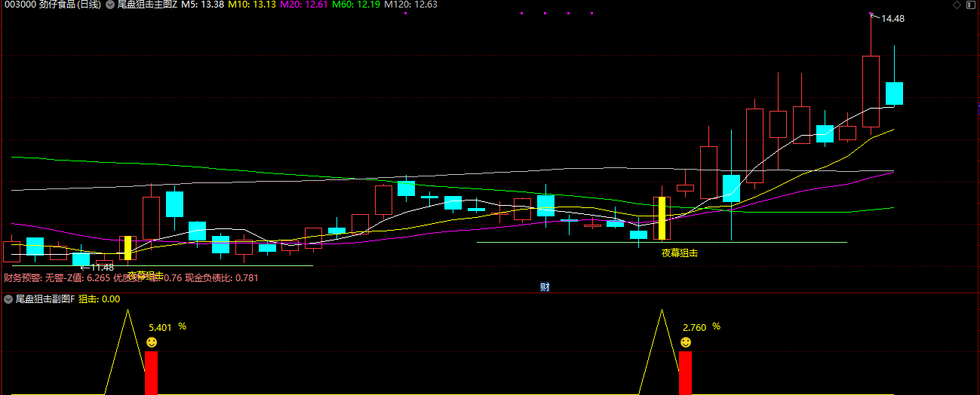Click the red signal bar under 2.760%
Screen dimensions: 980x395
(685, 372)
